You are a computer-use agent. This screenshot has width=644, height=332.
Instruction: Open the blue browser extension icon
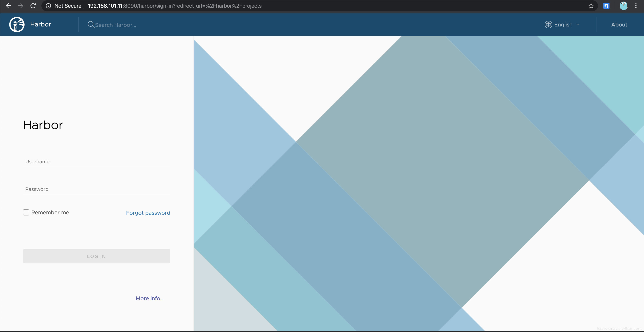(x=606, y=6)
